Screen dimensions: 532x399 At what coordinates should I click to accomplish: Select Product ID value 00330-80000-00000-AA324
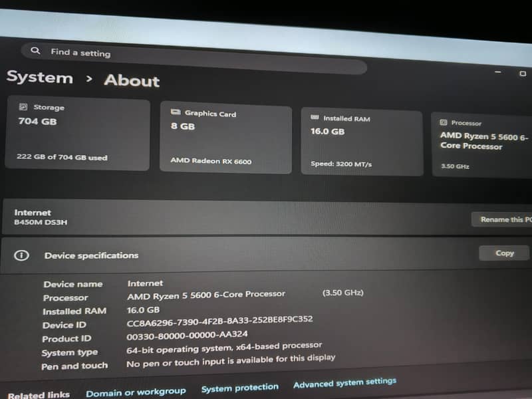187,335
